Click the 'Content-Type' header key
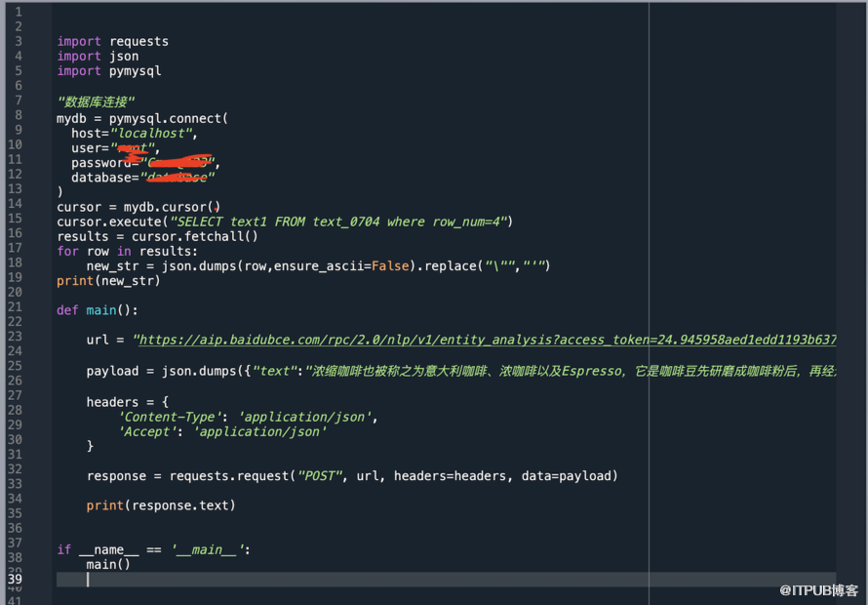Image resolution: width=868 pixels, height=605 pixels. click(x=174, y=417)
